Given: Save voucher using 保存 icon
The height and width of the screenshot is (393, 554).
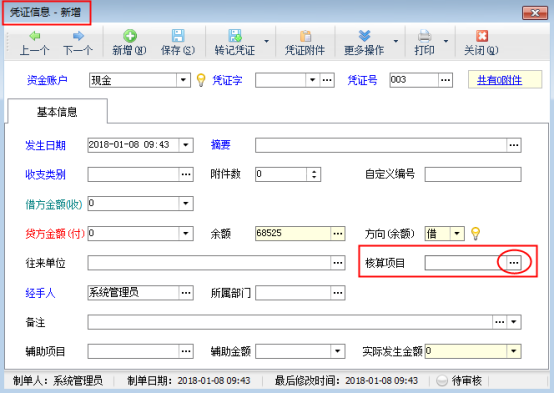Looking at the screenshot, I should (178, 36).
